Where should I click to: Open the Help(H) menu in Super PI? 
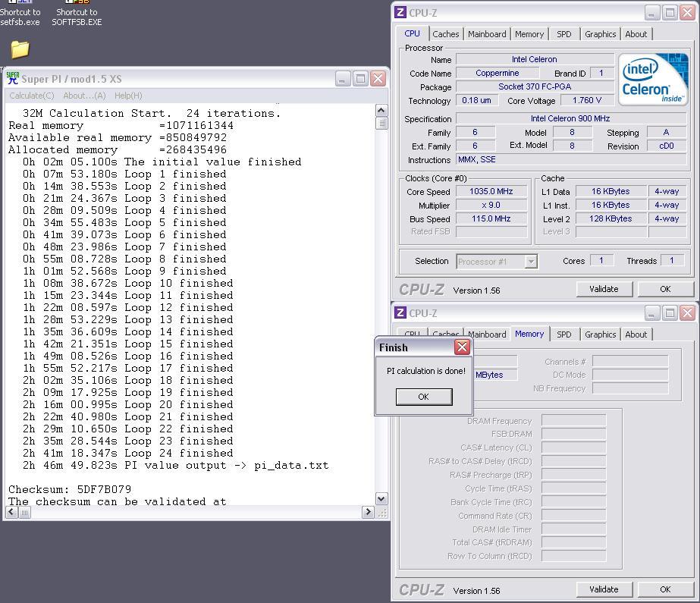(128, 96)
